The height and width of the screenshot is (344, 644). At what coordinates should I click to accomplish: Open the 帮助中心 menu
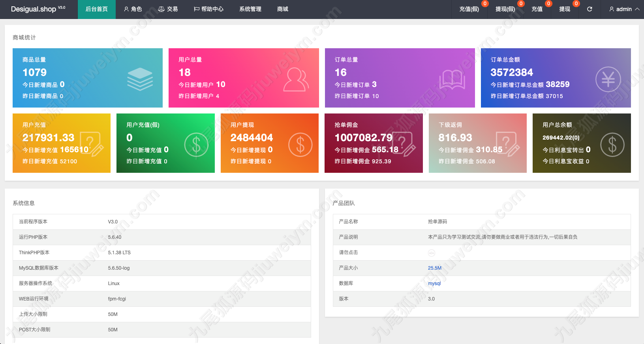point(208,9)
